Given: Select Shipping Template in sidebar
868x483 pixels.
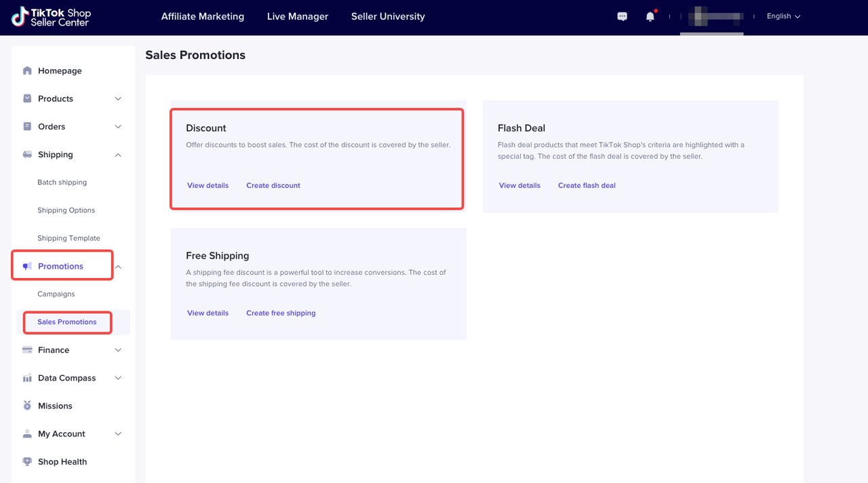Looking at the screenshot, I should pyautogui.click(x=68, y=238).
